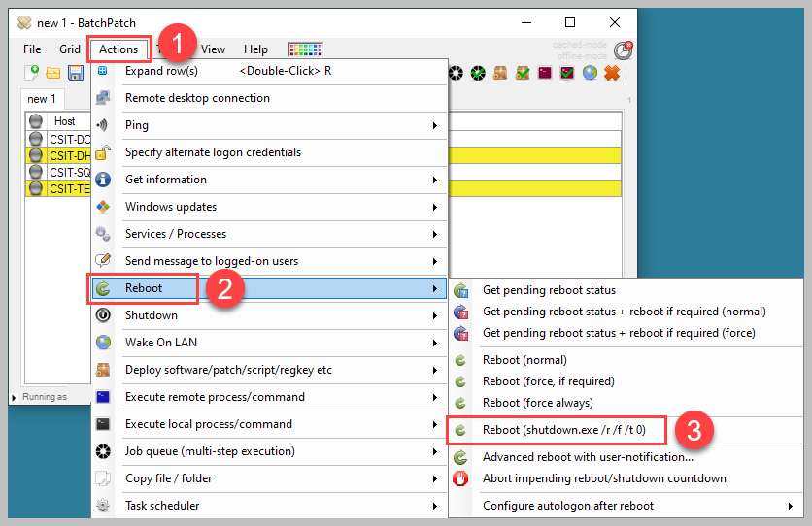Click the job queue wheel with green check

[x=478, y=73]
